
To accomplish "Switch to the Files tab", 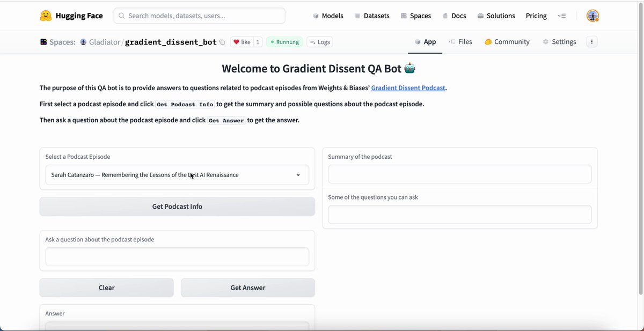I will click(460, 42).
